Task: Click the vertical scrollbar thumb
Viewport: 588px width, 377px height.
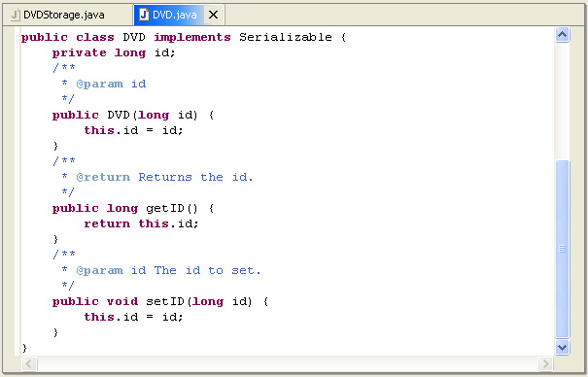Action: coord(562,249)
